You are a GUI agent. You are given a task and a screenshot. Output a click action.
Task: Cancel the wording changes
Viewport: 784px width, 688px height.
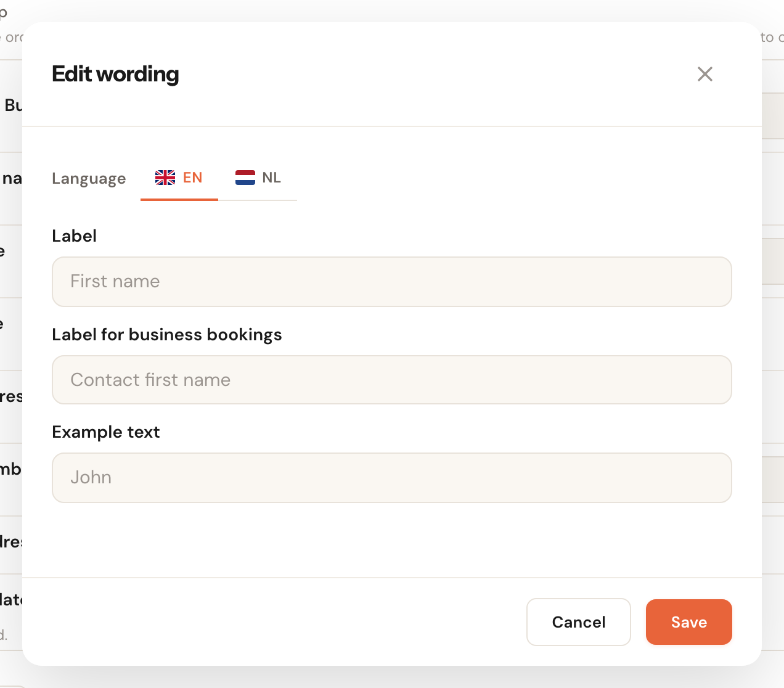(x=579, y=622)
